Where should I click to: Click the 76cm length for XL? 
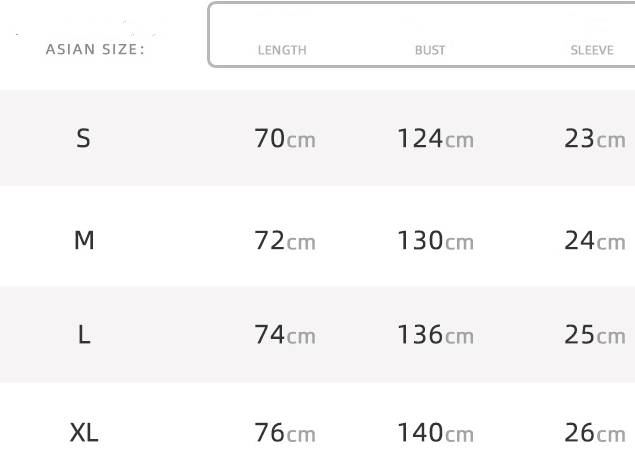pyautogui.click(x=285, y=433)
